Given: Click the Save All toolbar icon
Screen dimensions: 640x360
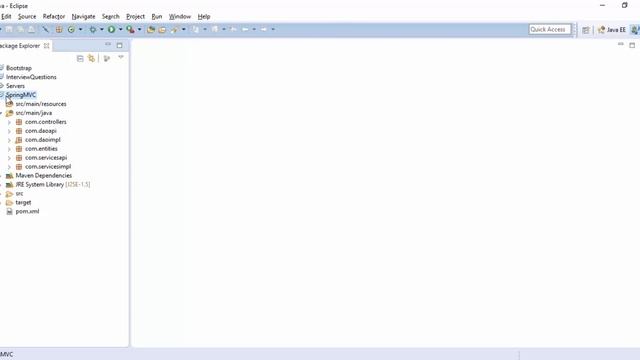Looking at the screenshot, I should (20, 29).
